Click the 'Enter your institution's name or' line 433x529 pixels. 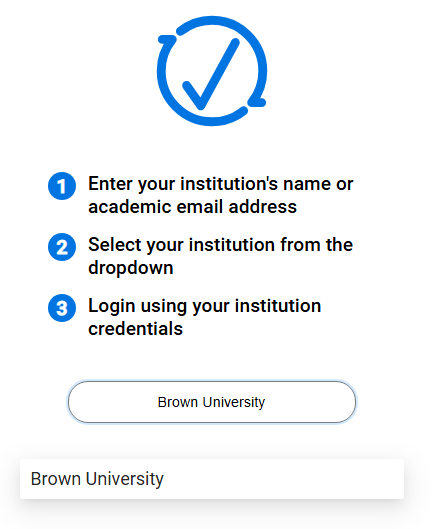[221, 184]
